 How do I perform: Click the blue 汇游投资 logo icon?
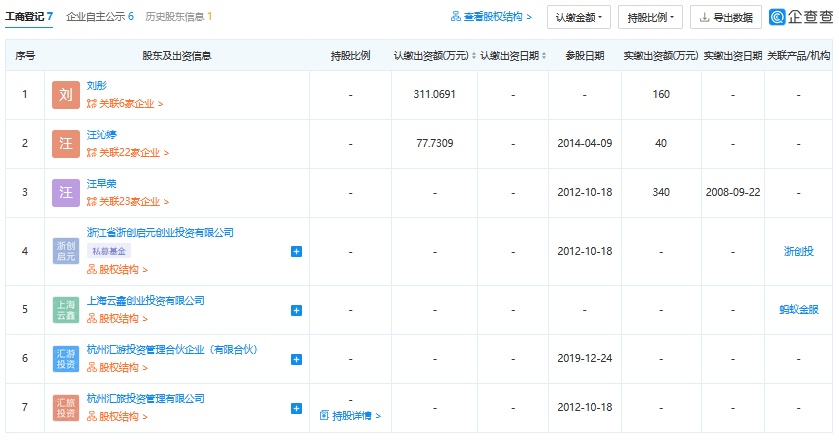point(65,358)
